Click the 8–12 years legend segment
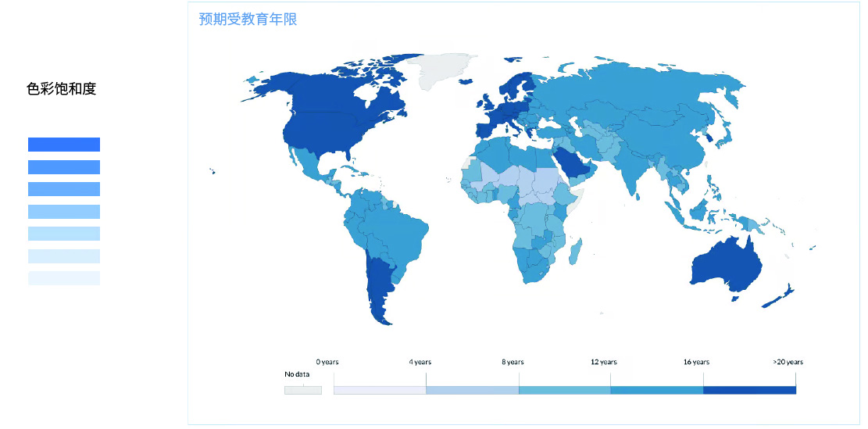Viewport: 868px width, 429px height. (x=565, y=390)
